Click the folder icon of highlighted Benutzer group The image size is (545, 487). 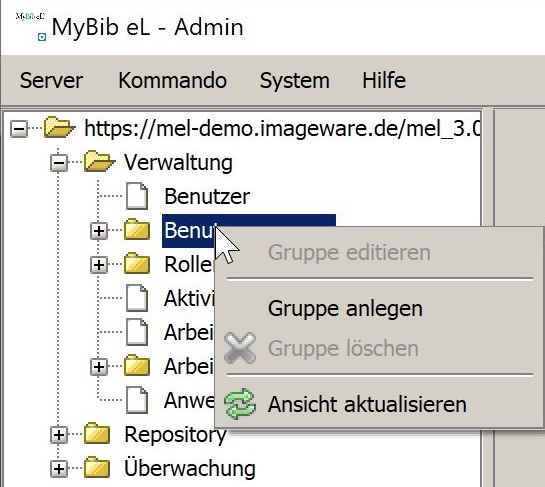(137, 230)
